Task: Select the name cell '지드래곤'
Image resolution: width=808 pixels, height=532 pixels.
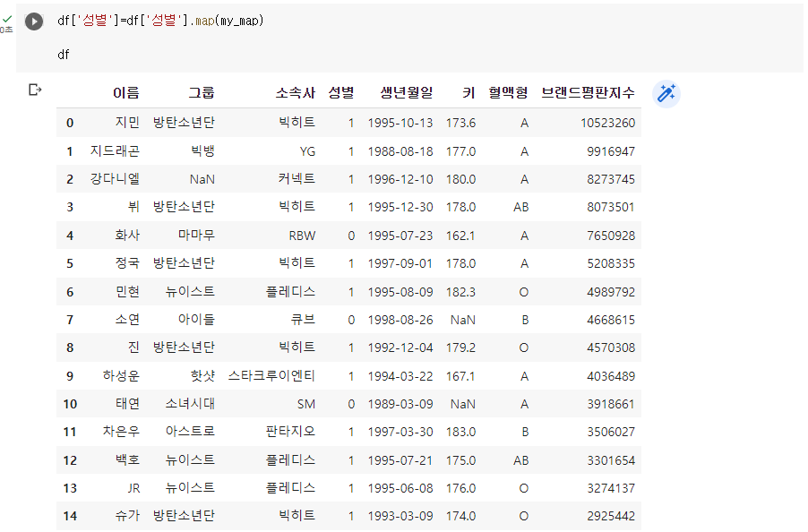Action: coord(115,150)
